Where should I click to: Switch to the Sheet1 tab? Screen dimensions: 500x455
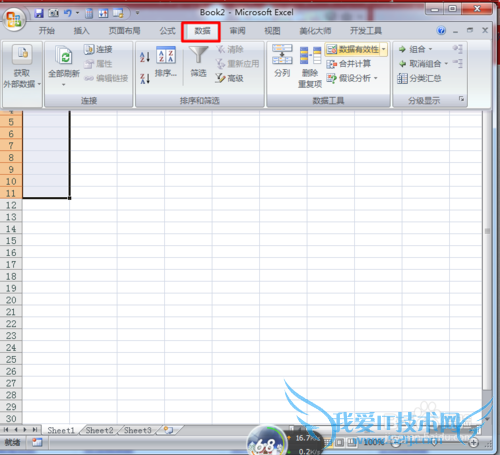(x=61, y=431)
